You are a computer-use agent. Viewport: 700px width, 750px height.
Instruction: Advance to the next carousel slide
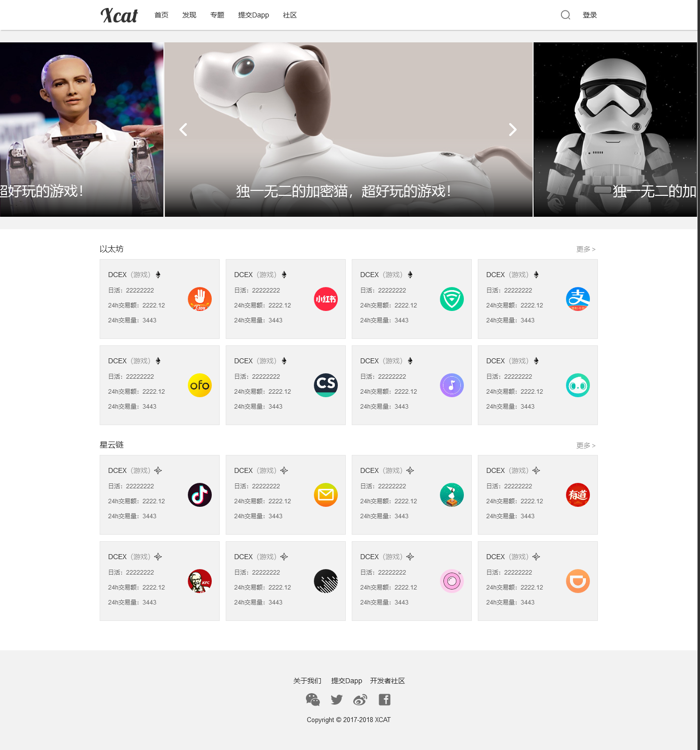[513, 130]
